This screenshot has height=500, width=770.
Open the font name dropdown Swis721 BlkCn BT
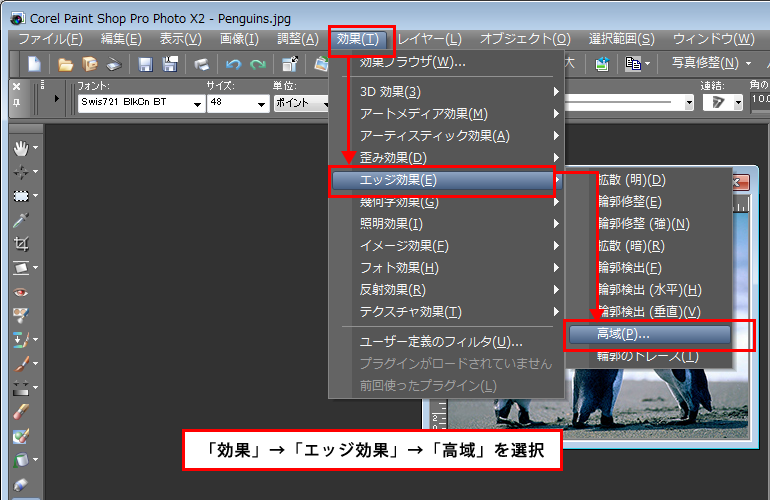(x=197, y=104)
